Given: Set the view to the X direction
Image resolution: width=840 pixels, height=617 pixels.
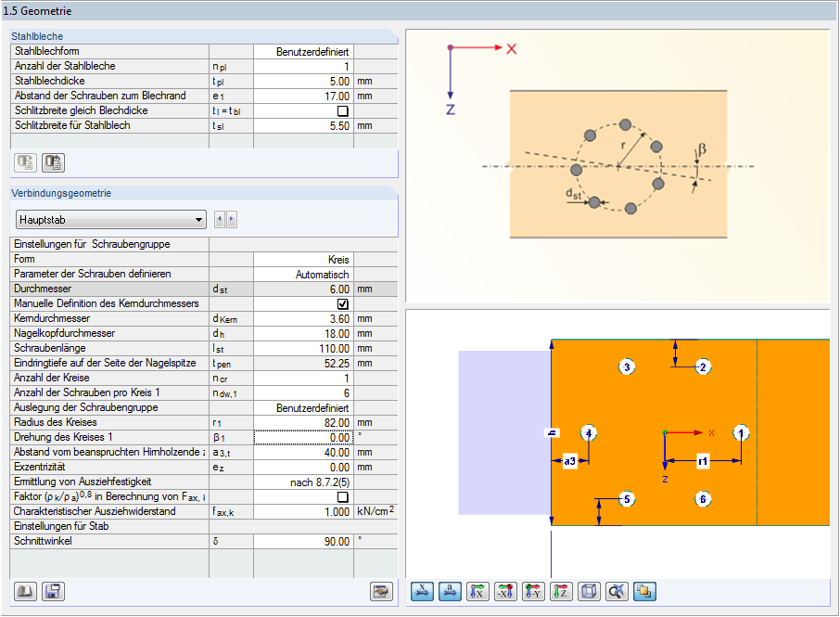Looking at the screenshot, I should point(477,592).
